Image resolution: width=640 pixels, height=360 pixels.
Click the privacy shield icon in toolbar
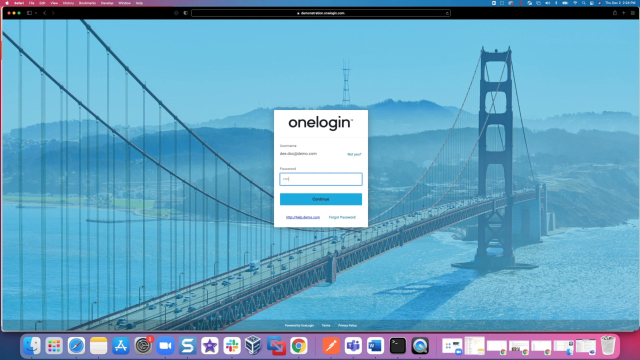pyautogui.click(x=186, y=13)
